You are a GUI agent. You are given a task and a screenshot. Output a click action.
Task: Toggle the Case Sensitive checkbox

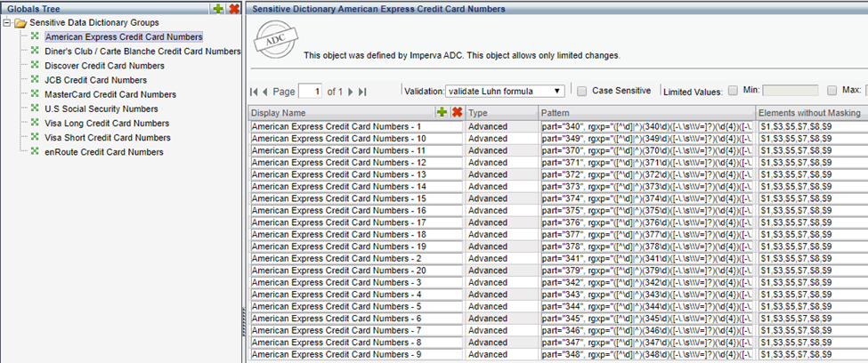(x=581, y=91)
